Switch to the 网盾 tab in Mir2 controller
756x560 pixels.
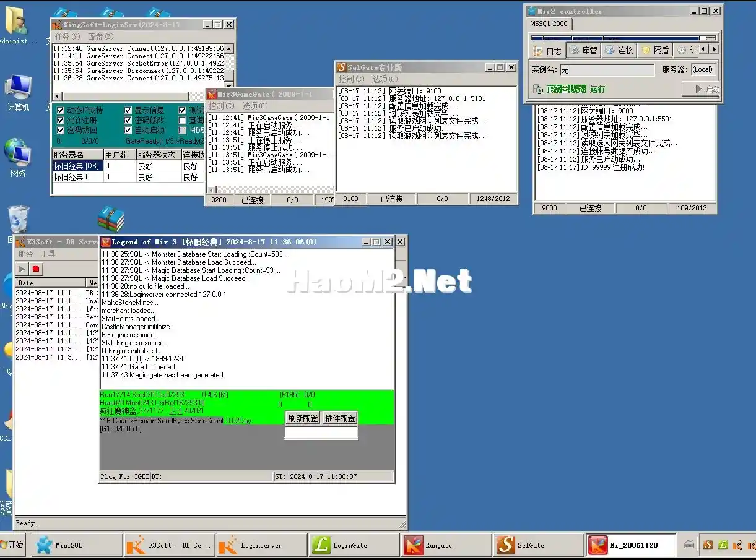[x=655, y=50]
